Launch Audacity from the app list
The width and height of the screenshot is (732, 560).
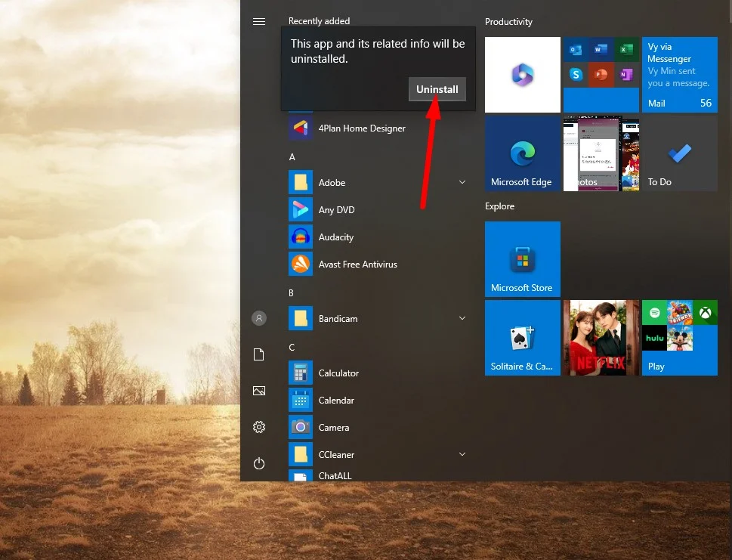pos(335,237)
